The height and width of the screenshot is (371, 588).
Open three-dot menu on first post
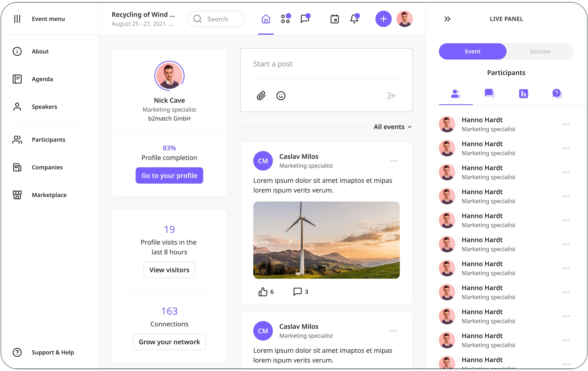tap(393, 161)
